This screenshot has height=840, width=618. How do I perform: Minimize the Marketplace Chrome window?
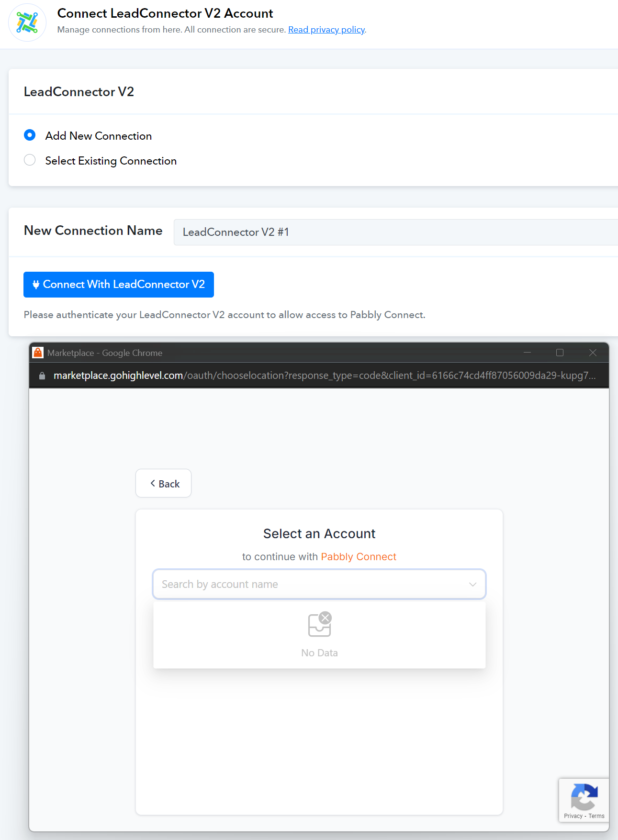coord(528,353)
